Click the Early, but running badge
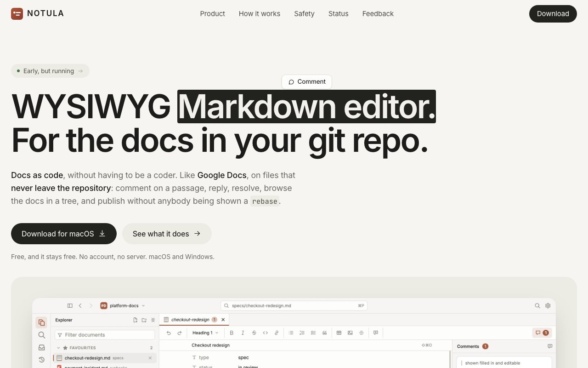 click(x=50, y=71)
